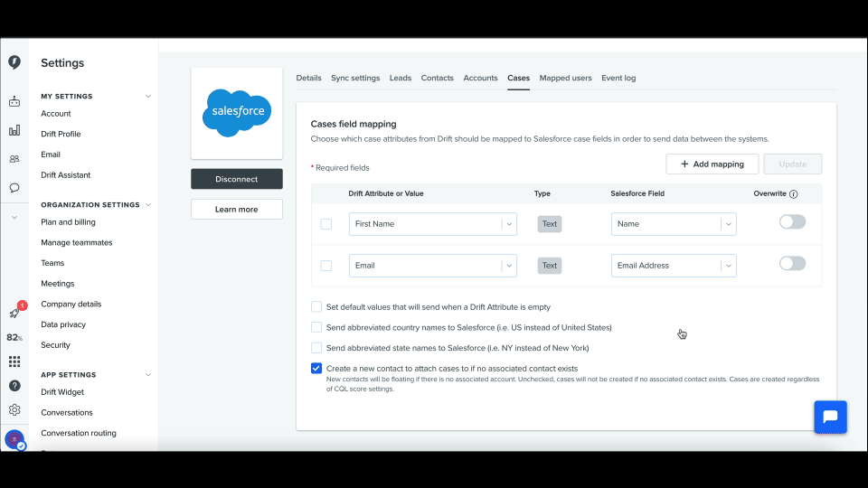Open the rocket icon with notification badge
Image resolution: width=868 pixels, height=488 pixels.
[14, 314]
